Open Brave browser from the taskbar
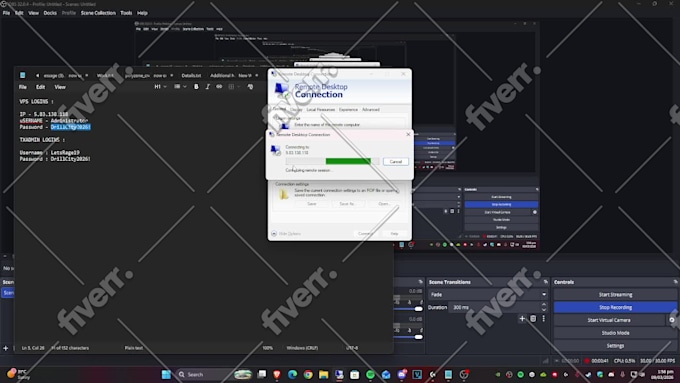The width and height of the screenshot is (680, 383). [277, 374]
